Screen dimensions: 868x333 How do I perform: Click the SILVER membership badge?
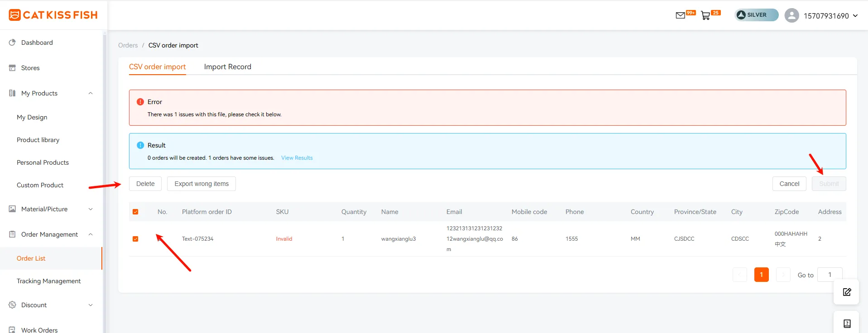tap(756, 15)
